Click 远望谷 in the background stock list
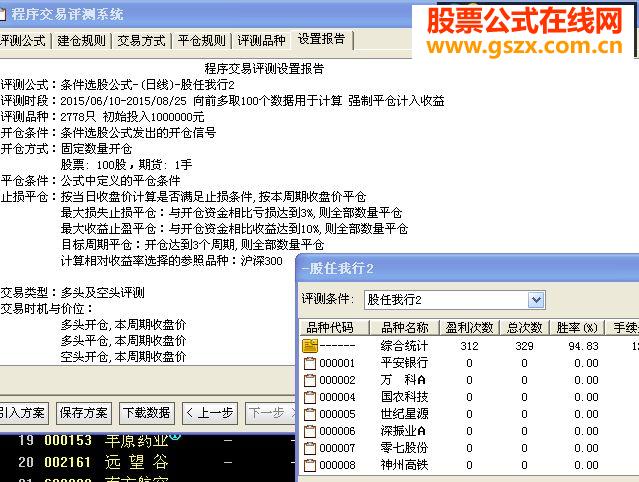The height and width of the screenshot is (482, 639). pyautogui.click(x=137, y=462)
